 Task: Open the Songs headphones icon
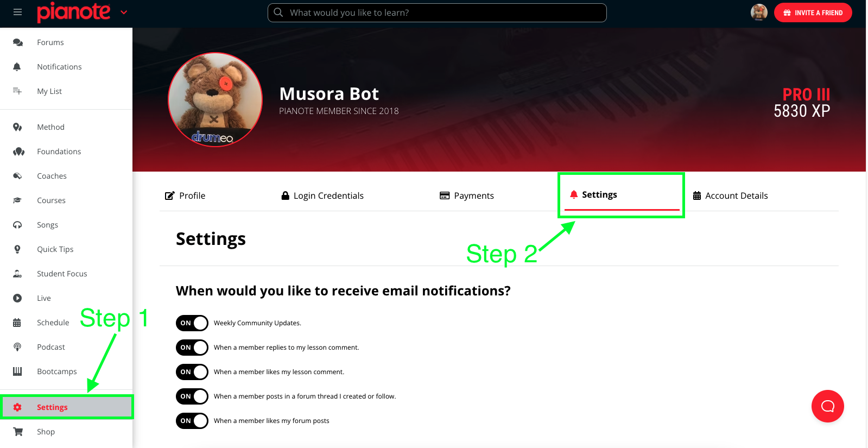(x=17, y=225)
